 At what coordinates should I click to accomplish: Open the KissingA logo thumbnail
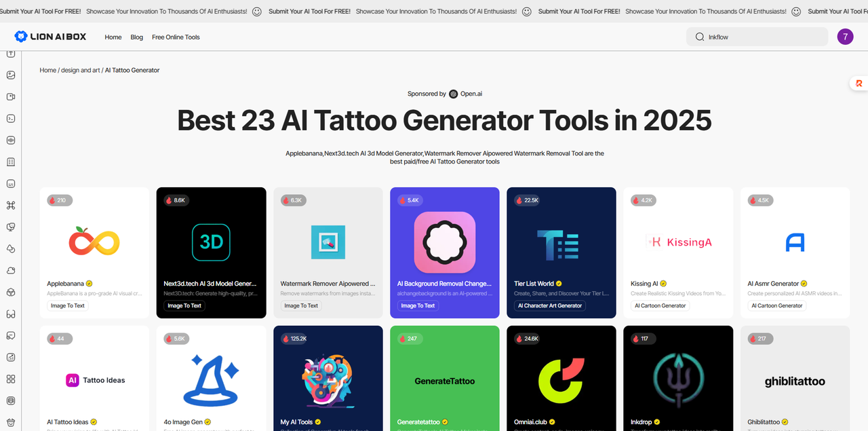click(678, 242)
